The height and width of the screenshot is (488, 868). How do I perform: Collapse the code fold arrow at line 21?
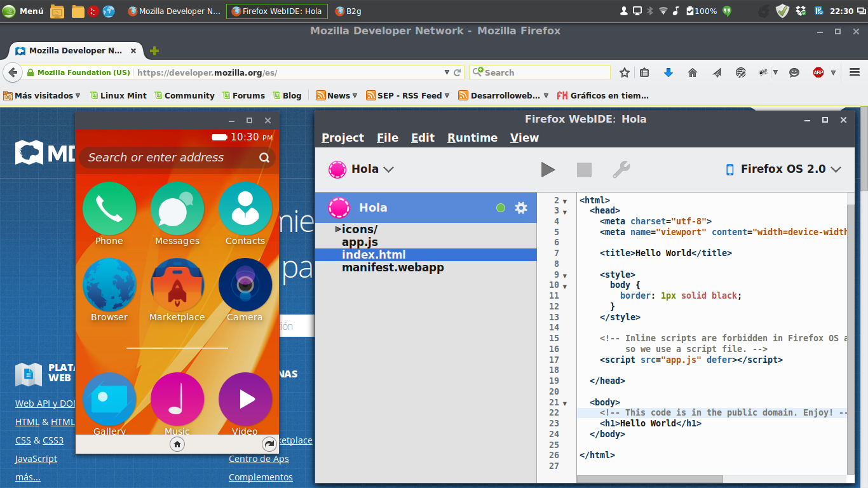(x=564, y=403)
